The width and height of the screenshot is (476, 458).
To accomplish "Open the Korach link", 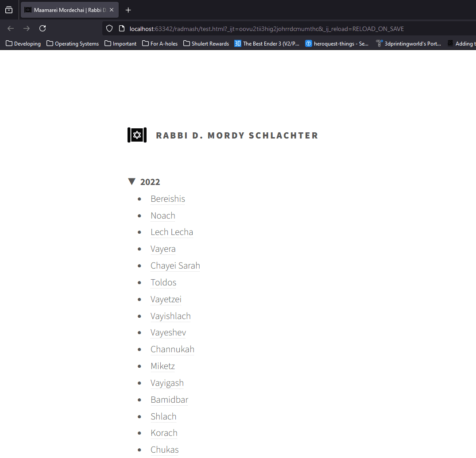I will click(164, 433).
